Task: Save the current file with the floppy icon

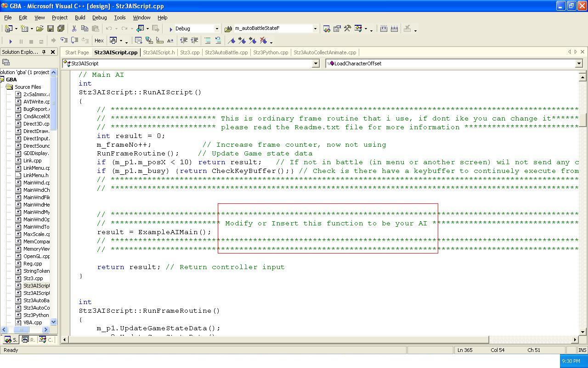Action: click(x=51, y=29)
